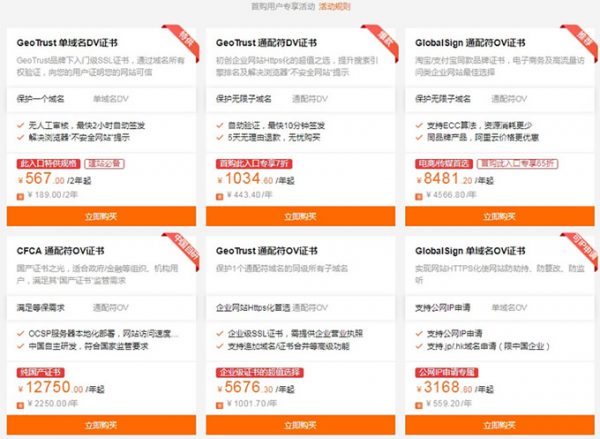Click the OCSP服务器本地化部署 feature line

point(103,334)
